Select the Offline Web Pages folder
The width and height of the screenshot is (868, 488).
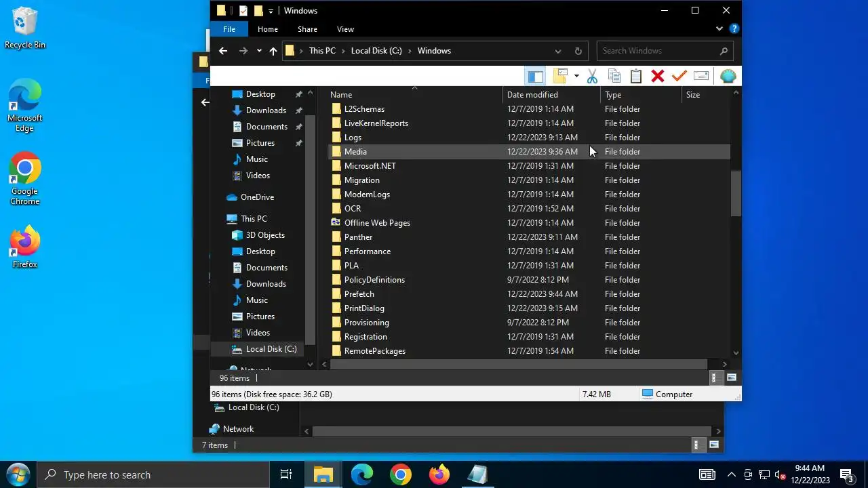[x=377, y=223]
